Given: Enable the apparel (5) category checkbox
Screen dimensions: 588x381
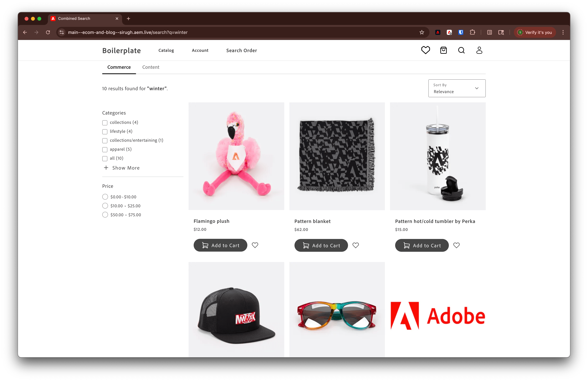Looking at the screenshot, I should tap(105, 150).
